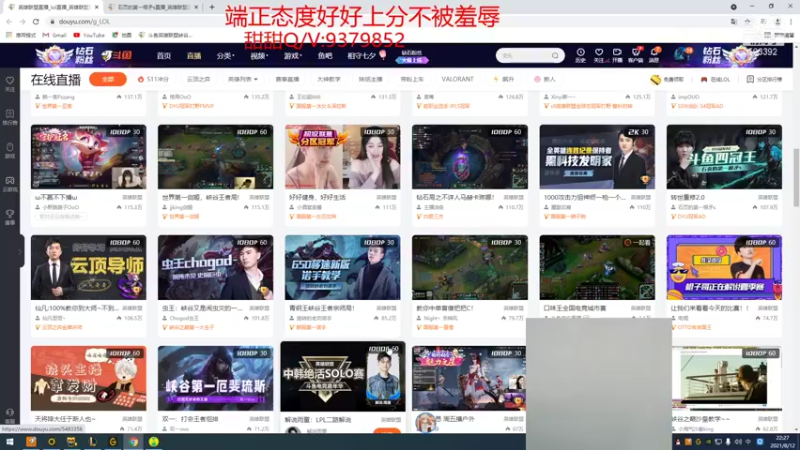800x450 pixels.
Task: Click the Douyu logo in header
Action: coord(117,56)
